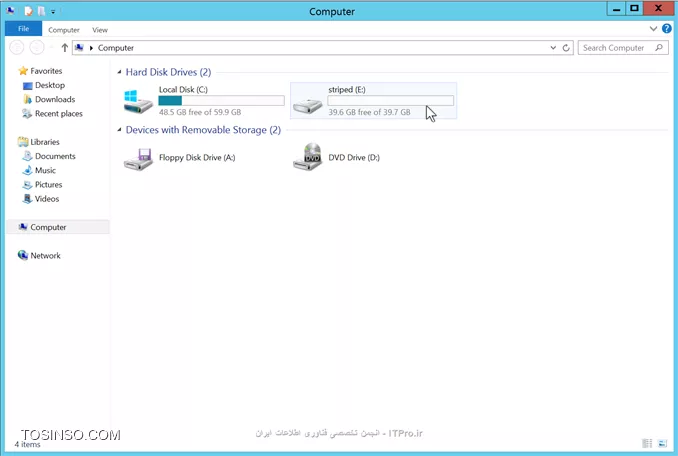Image resolution: width=678 pixels, height=456 pixels.
Task: Select Documents library
Action: pyautogui.click(x=55, y=156)
